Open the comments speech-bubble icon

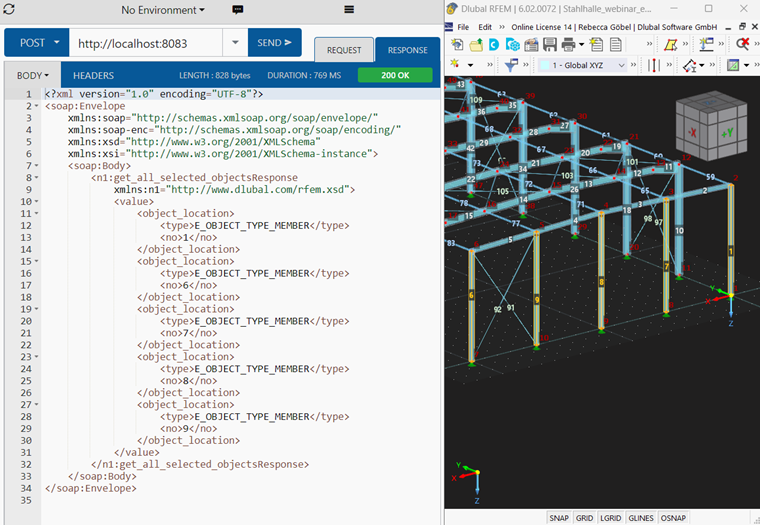pos(238,10)
